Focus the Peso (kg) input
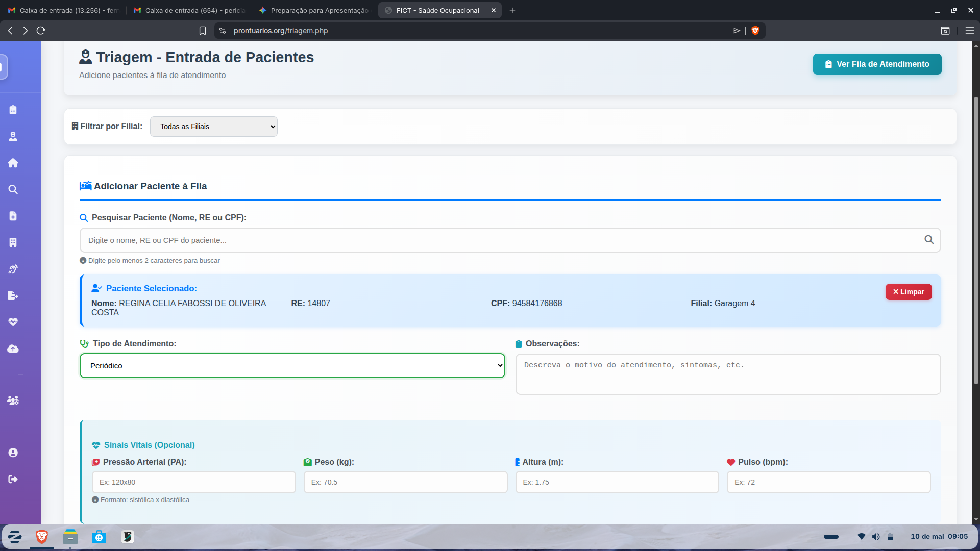Viewport: 980px width, 551px height. pos(406,482)
